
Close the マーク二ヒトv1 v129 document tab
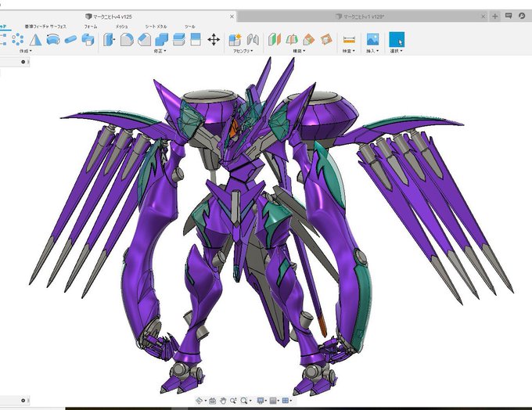click(x=483, y=16)
